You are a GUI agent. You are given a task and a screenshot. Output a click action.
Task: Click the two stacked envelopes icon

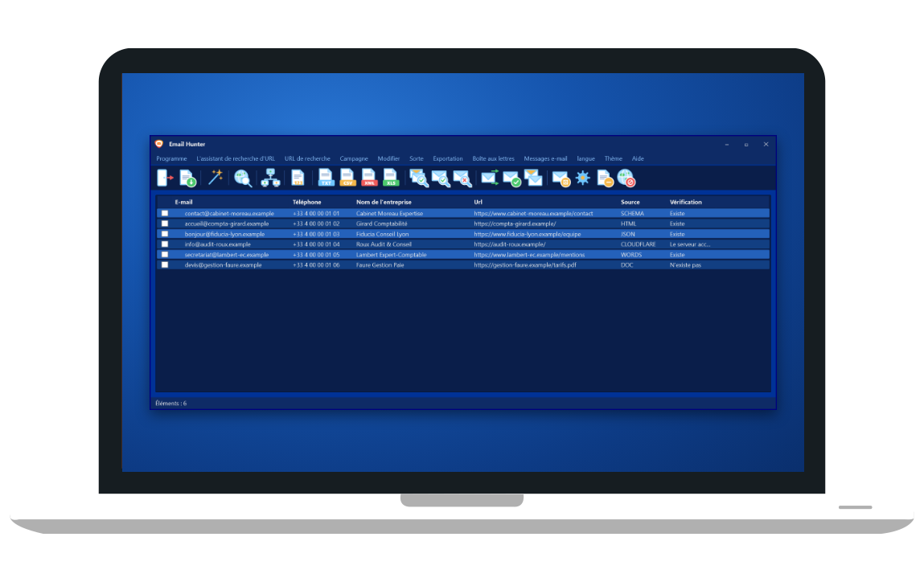(533, 178)
